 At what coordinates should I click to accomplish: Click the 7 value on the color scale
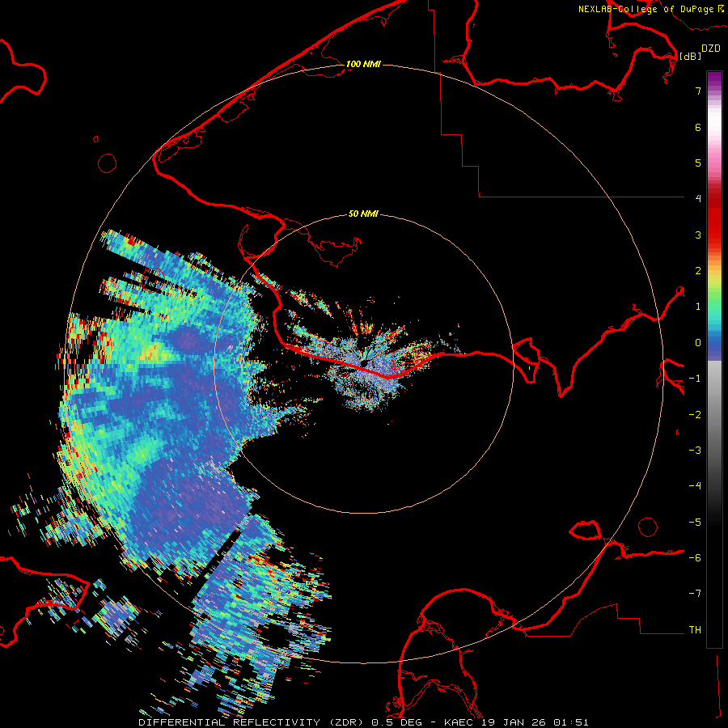click(698, 91)
